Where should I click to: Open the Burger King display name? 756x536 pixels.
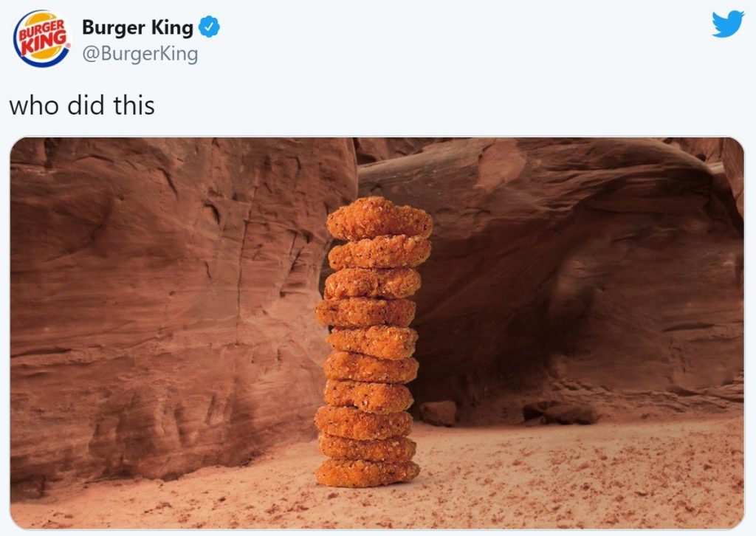coord(137,27)
